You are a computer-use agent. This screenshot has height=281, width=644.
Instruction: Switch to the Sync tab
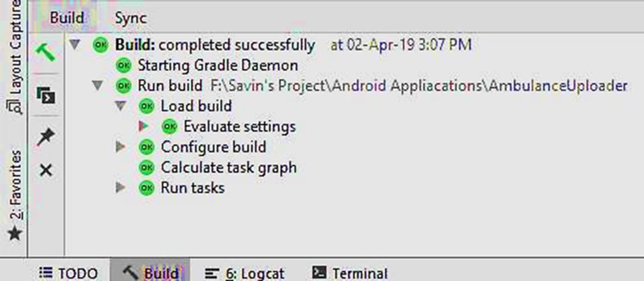(130, 18)
